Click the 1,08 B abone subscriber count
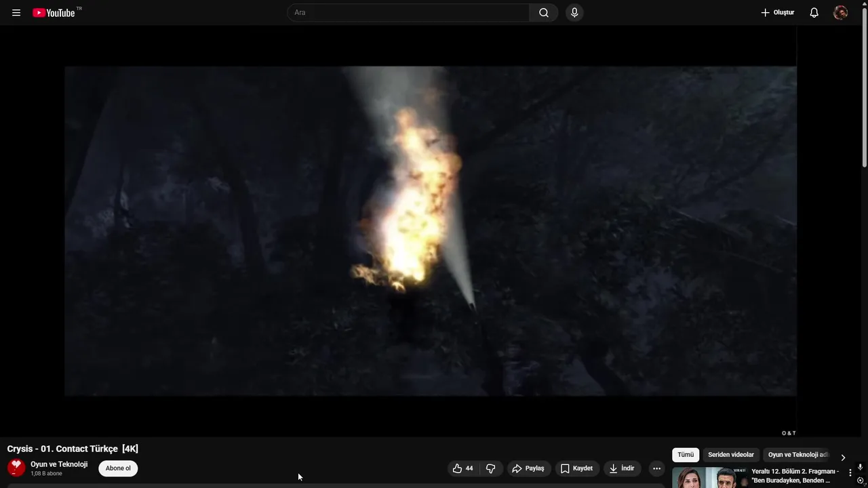This screenshot has height=488, width=868. (x=46, y=474)
